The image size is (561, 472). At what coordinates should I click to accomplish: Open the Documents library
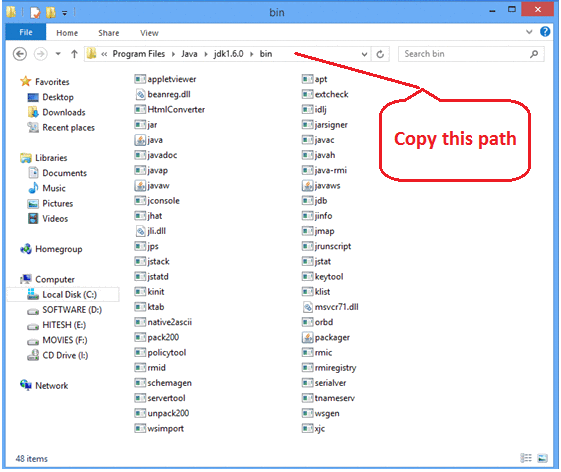[64, 173]
